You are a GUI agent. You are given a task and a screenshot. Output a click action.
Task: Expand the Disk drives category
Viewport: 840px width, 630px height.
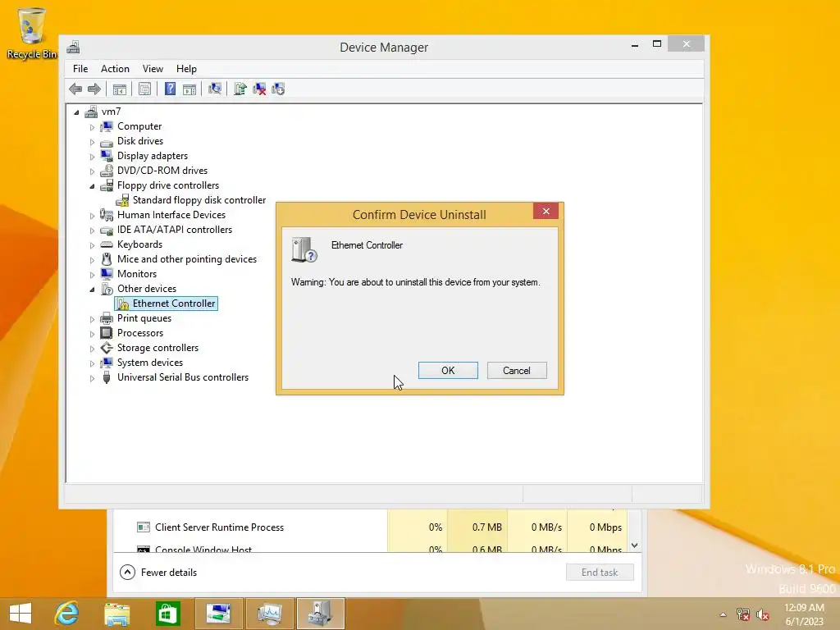pos(92,142)
